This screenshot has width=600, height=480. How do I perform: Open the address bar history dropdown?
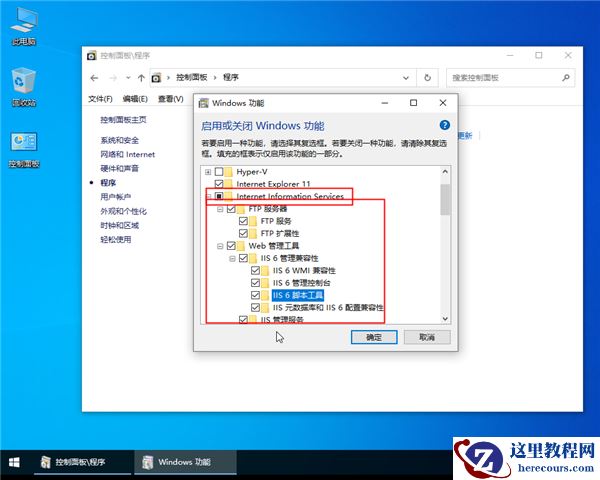click(406, 78)
